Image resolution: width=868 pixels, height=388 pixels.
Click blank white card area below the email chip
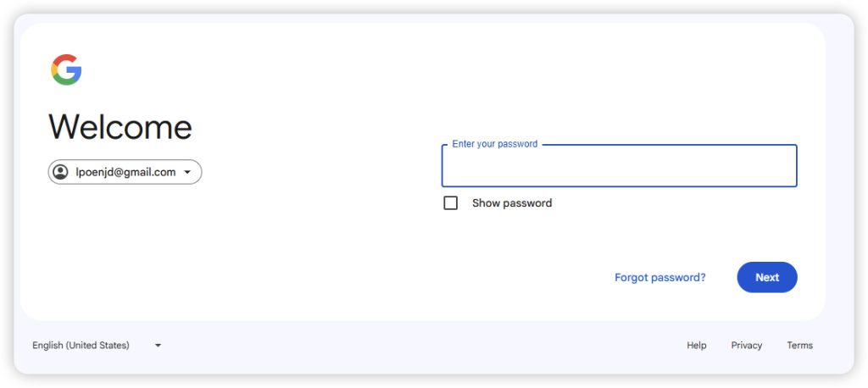(x=170, y=254)
